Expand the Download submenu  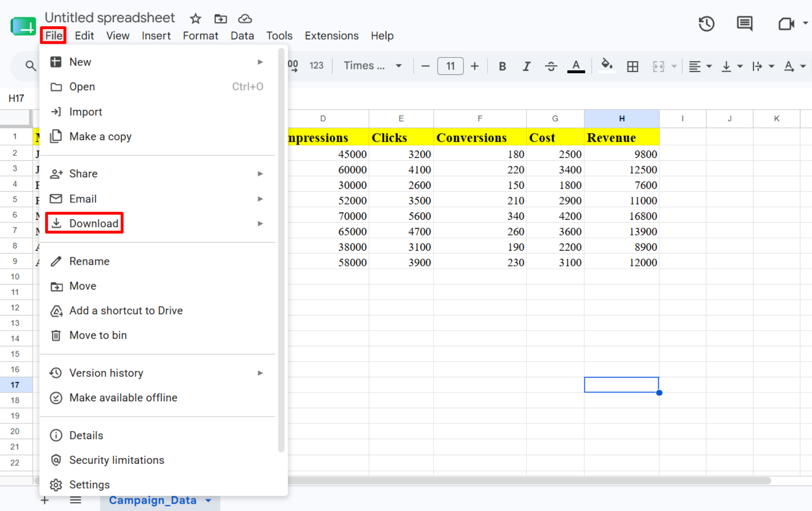[157, 223]
